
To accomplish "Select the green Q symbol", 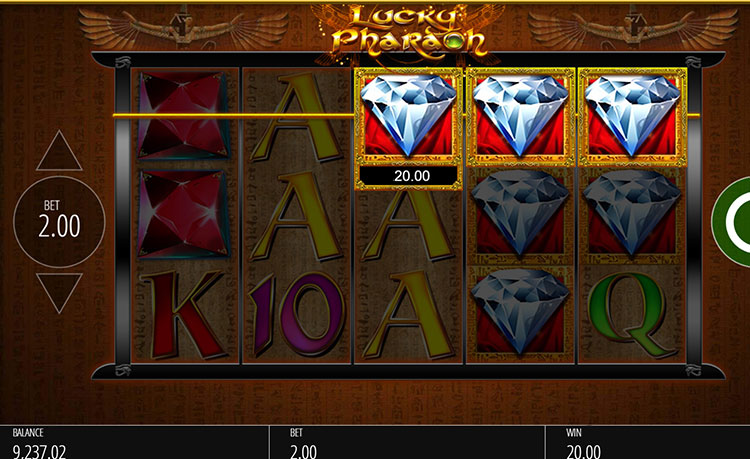I will 632,315.
